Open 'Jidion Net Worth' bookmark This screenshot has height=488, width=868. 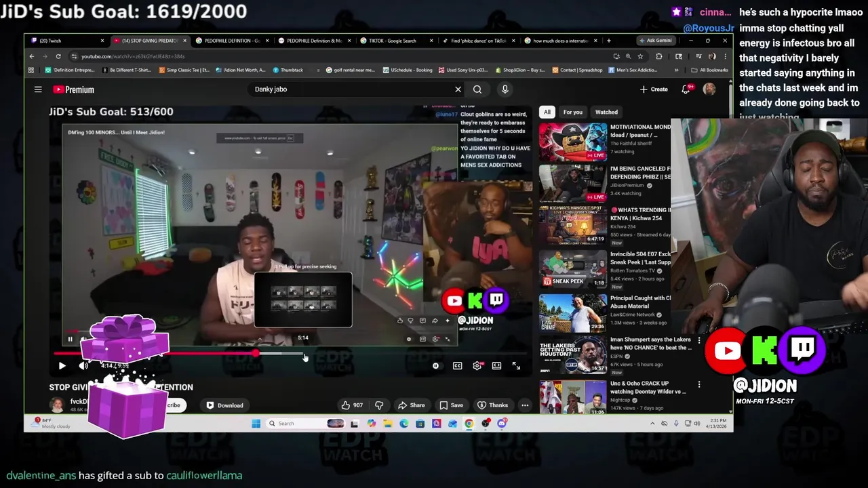point(241,70)
